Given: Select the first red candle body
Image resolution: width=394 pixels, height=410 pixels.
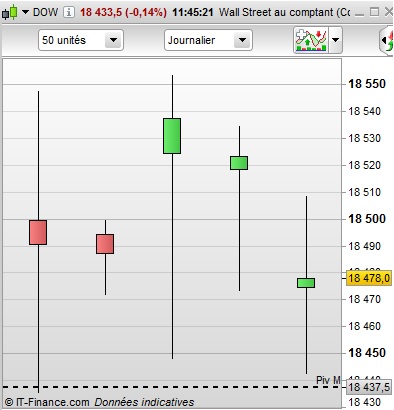Looking at the screenshot, I should click(x=38, y=232).
